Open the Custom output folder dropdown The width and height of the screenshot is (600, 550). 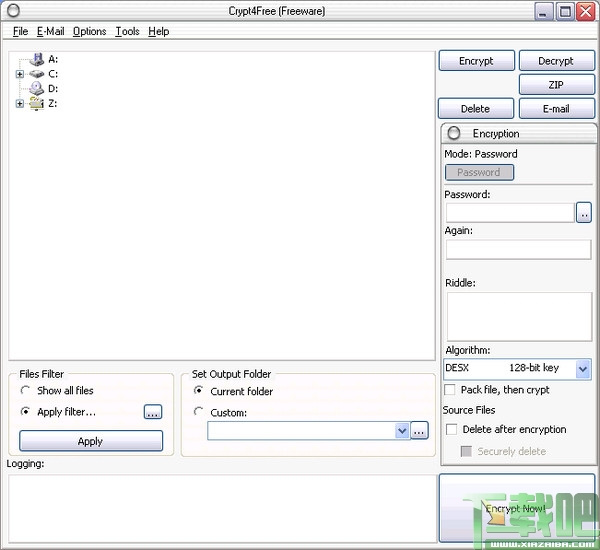pos(402,431)
